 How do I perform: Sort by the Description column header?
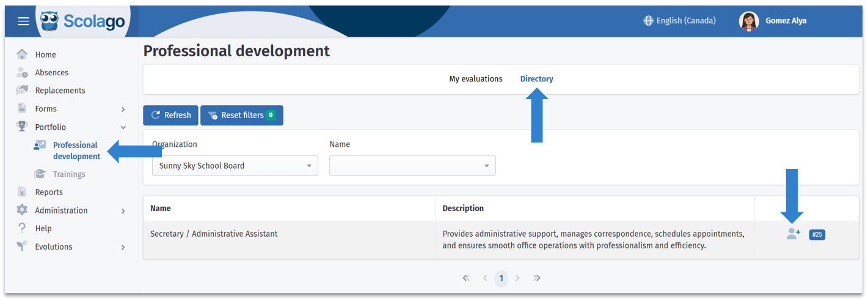pos(463,208)
